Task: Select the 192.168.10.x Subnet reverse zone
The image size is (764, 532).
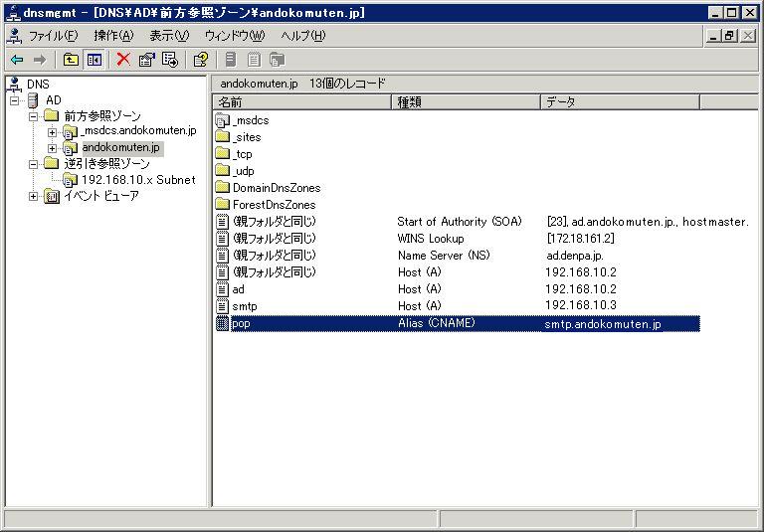Action: click(138, 180)
